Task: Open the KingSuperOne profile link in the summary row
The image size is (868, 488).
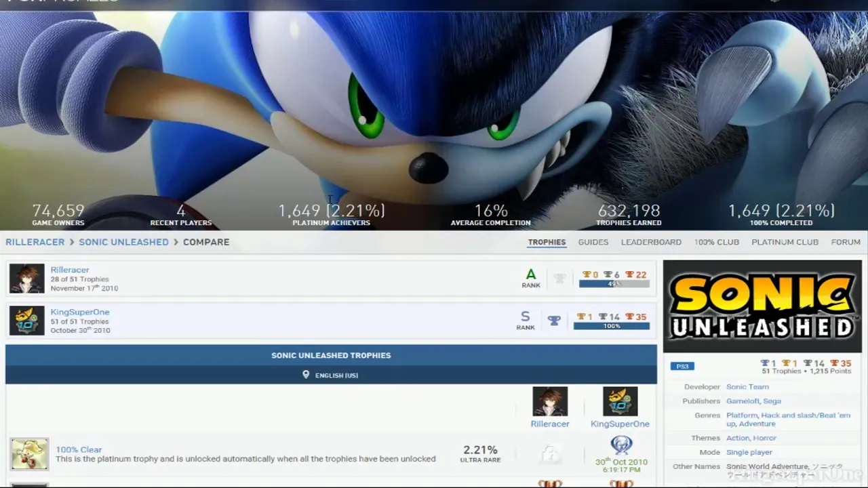Action: coord(80,312)
